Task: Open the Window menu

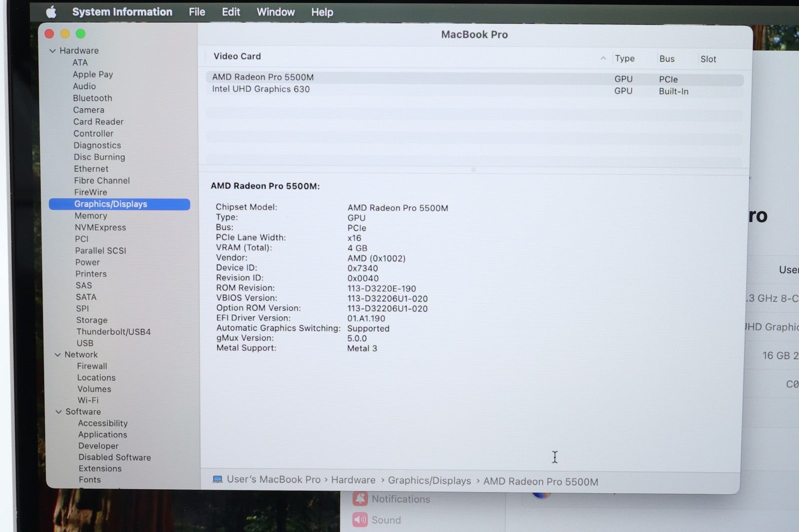Action: pyautogui.click(x=275, y=12)
